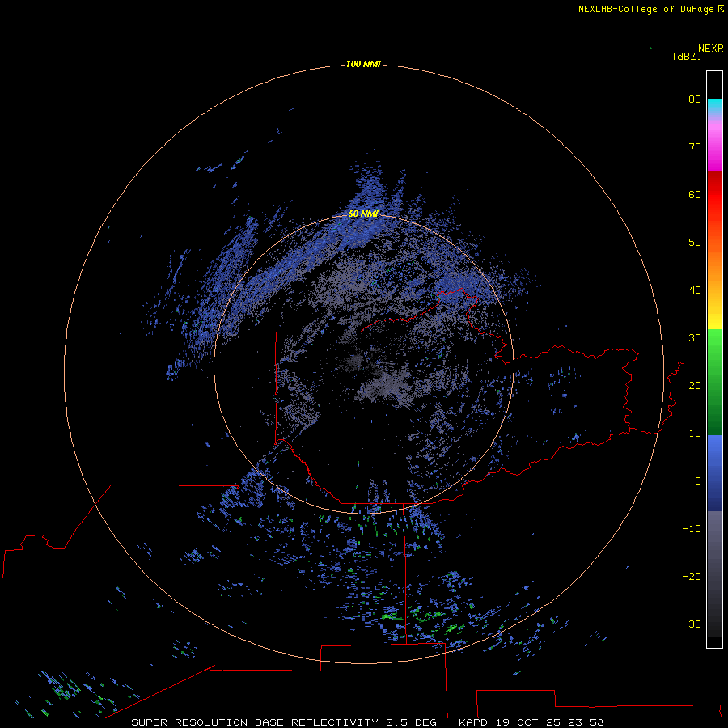Click the 80 dBZ scale value
This screenshot has height=728, width=728.
695,99
